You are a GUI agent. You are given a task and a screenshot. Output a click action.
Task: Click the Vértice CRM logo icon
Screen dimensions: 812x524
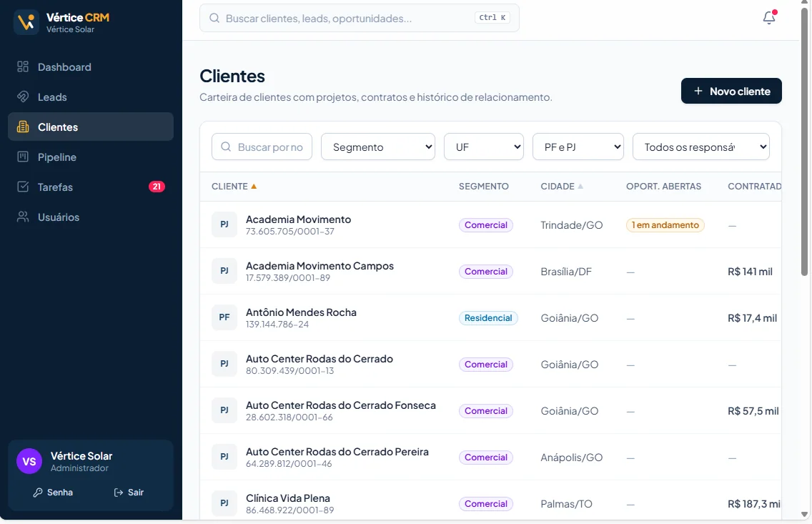tap(26, 22)
